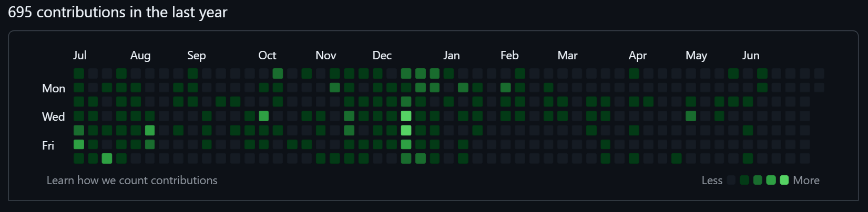Click the 'Jul' month label
This screenshot has height=212, width=868.
pos(80,56)
